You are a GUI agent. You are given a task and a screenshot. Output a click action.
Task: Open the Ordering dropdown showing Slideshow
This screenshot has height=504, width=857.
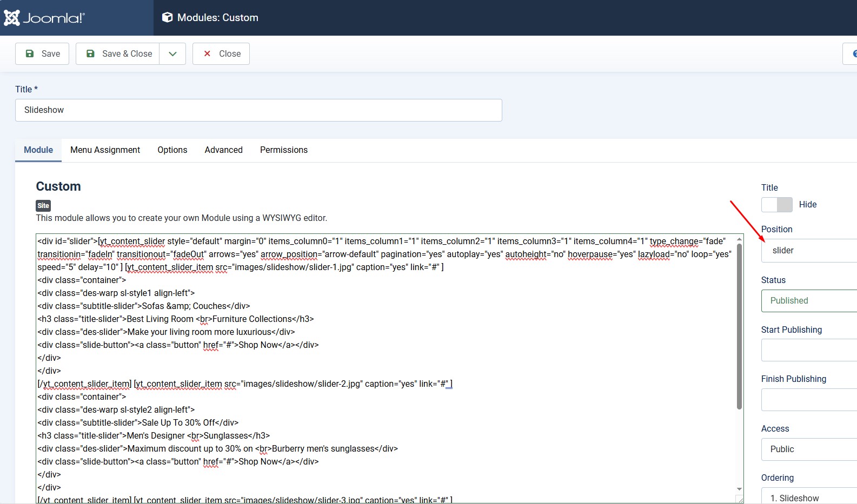click(x=809, y=498)
